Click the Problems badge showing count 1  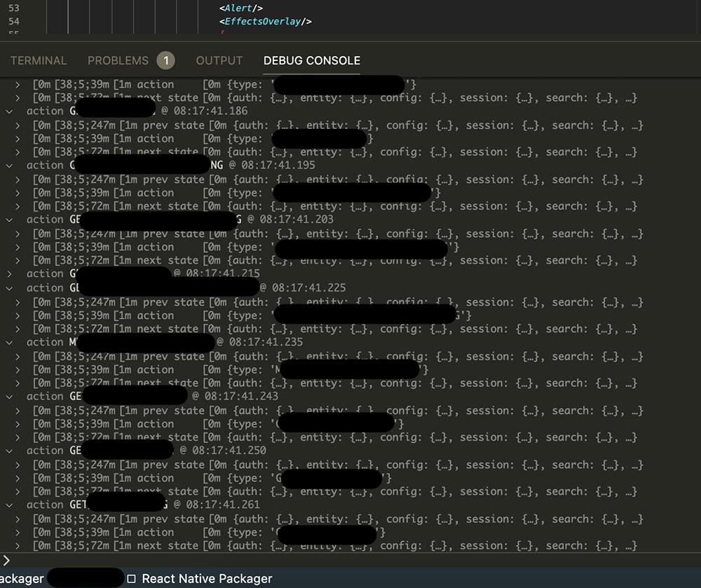point(166,60)
